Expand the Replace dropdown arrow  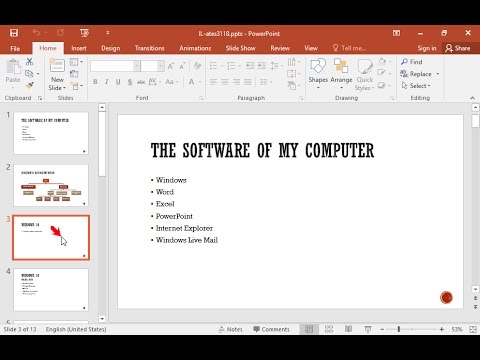(438, 74)
